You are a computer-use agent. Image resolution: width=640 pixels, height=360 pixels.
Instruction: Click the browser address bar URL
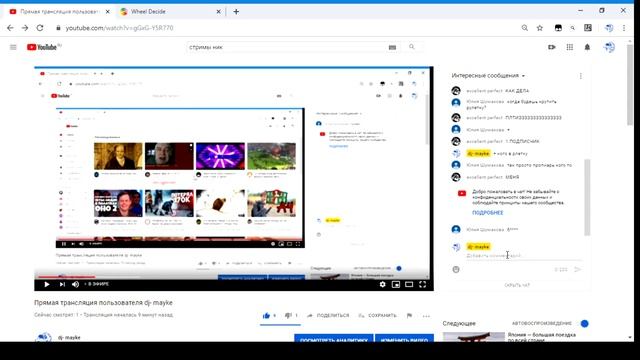click(x=120, y=28)
